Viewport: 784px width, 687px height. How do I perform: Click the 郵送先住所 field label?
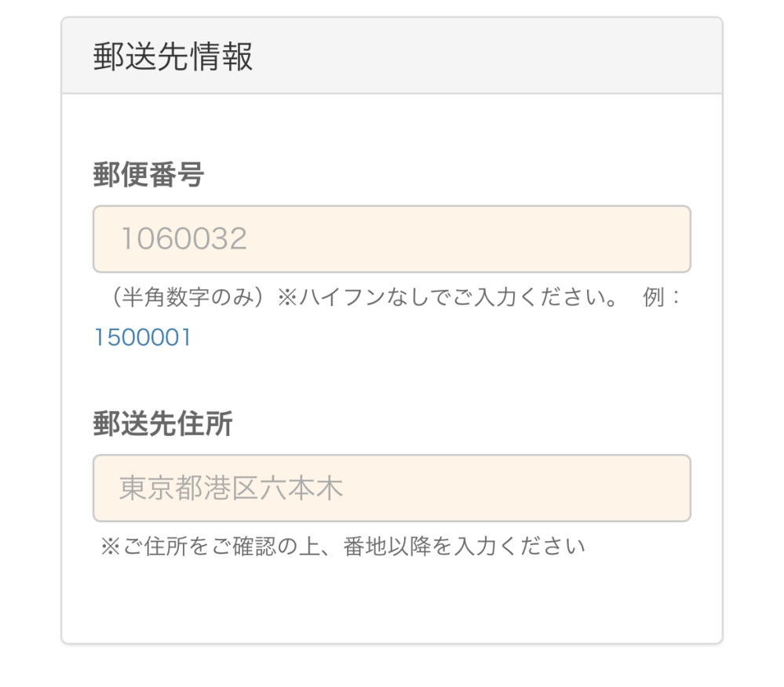click(162, 424)
